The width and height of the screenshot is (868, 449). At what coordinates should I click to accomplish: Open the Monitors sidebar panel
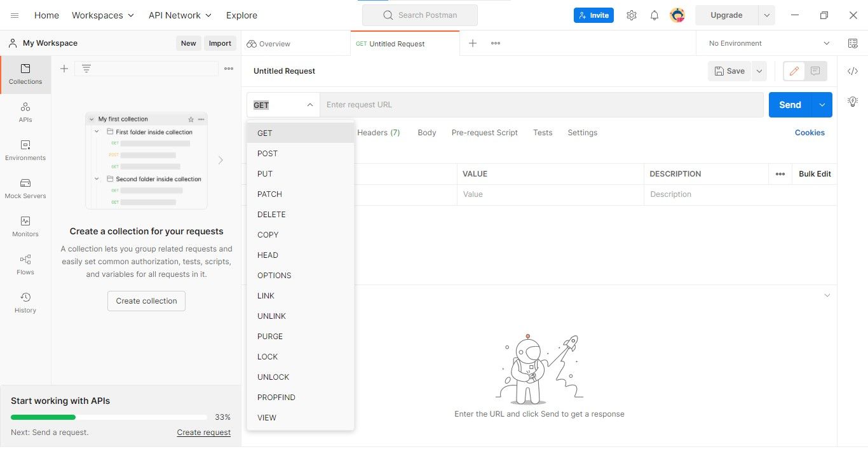(25, 227)
